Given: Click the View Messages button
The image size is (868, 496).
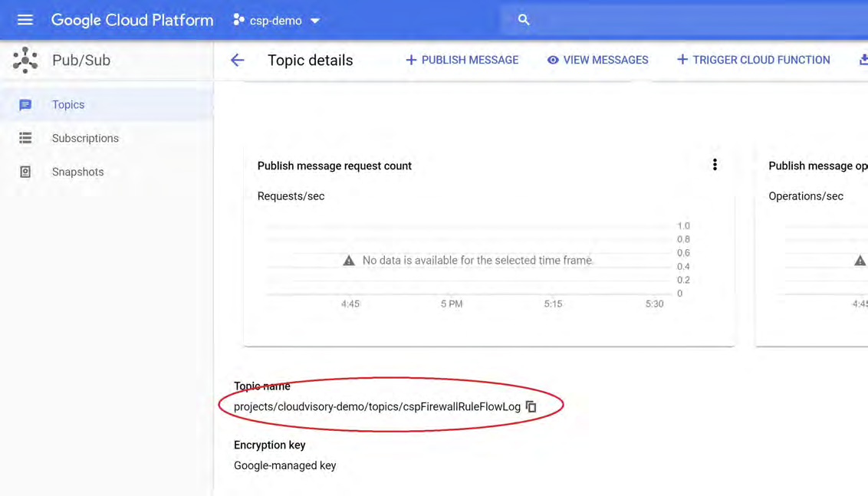Looking at the screenshot, I should [598, 60].
